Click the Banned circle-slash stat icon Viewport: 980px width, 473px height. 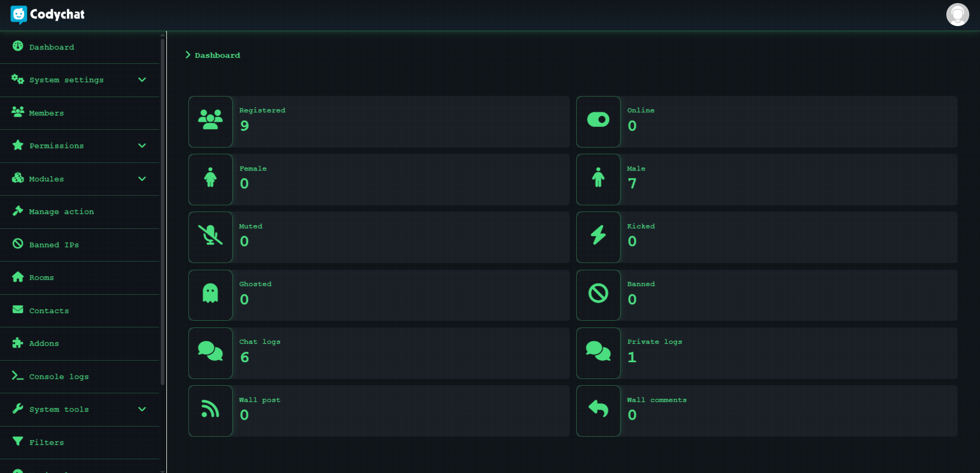(x=598, y=293)
